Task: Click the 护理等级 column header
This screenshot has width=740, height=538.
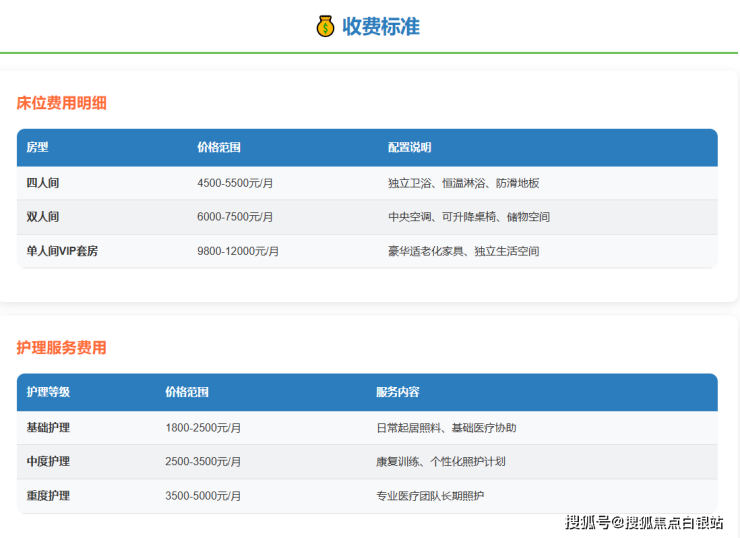Action: pos(48,392)
